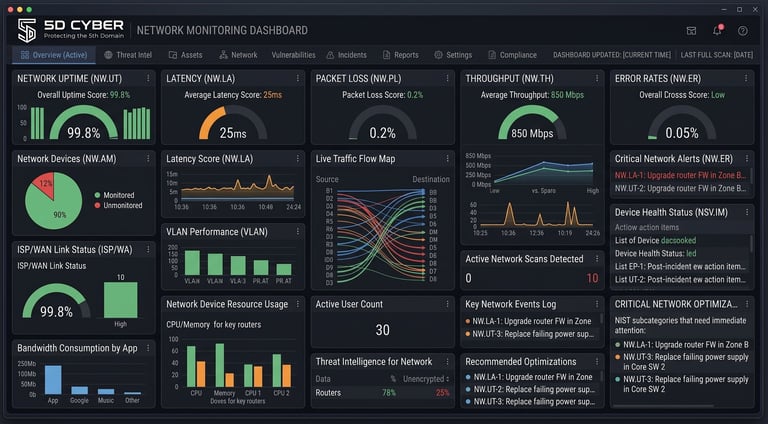768x424 pixels.
Task: Open the help question mark icon
Action: click(743, 31)
